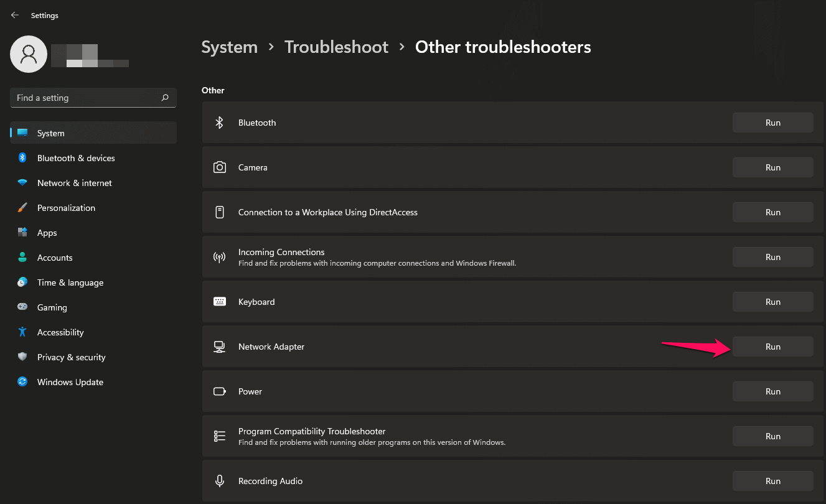The image size is (826, 504).
Task: Click the Network & internet wifi icon
Action: tap(22, 183)
